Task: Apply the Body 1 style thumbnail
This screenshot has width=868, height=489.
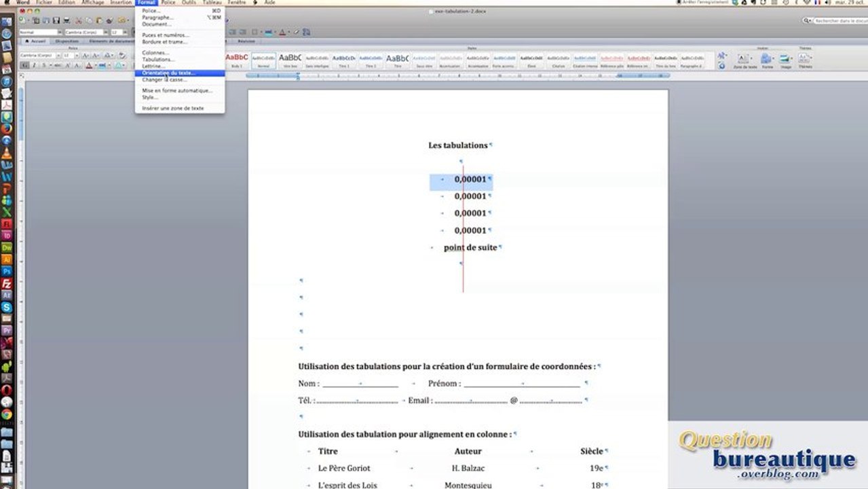Action: pyautogui.click(x=237, y=60)
